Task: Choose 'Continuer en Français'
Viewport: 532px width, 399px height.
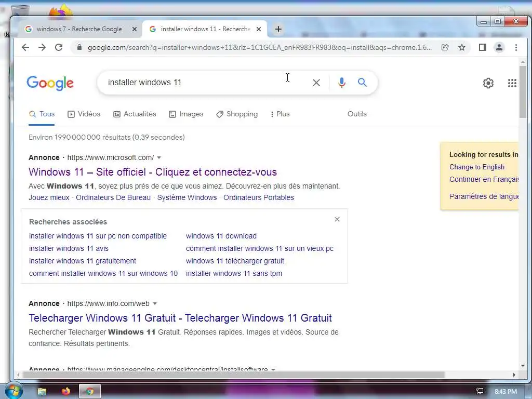Action: (484, 179)
